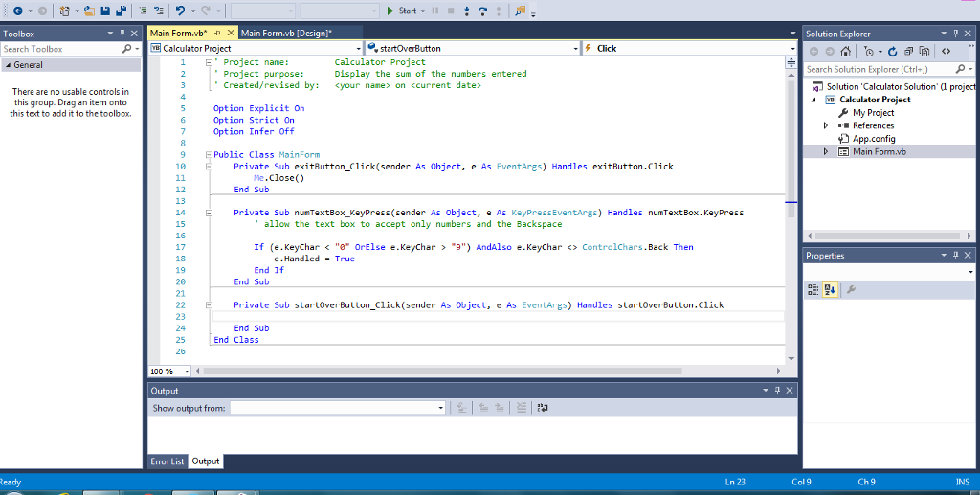The image size is (980, 495).
Task: Toggle alphabetical sort in Properties panel
Action: click(831, 288)
